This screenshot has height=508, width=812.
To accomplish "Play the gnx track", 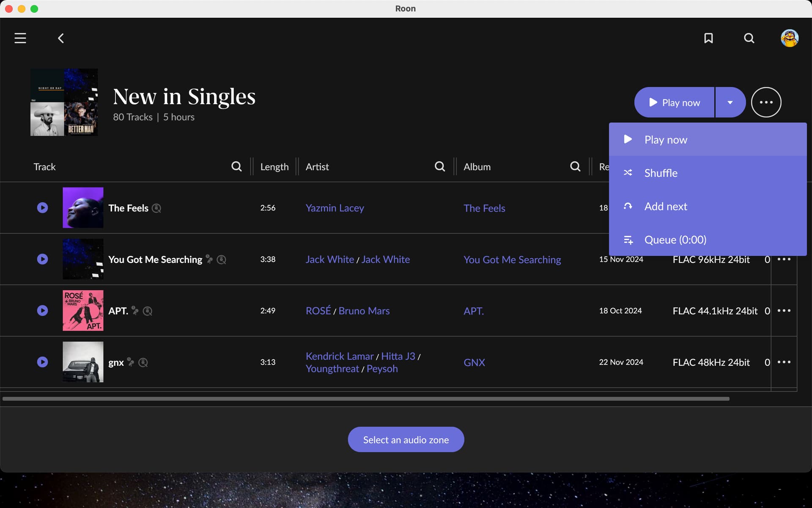I will point(42,362).
